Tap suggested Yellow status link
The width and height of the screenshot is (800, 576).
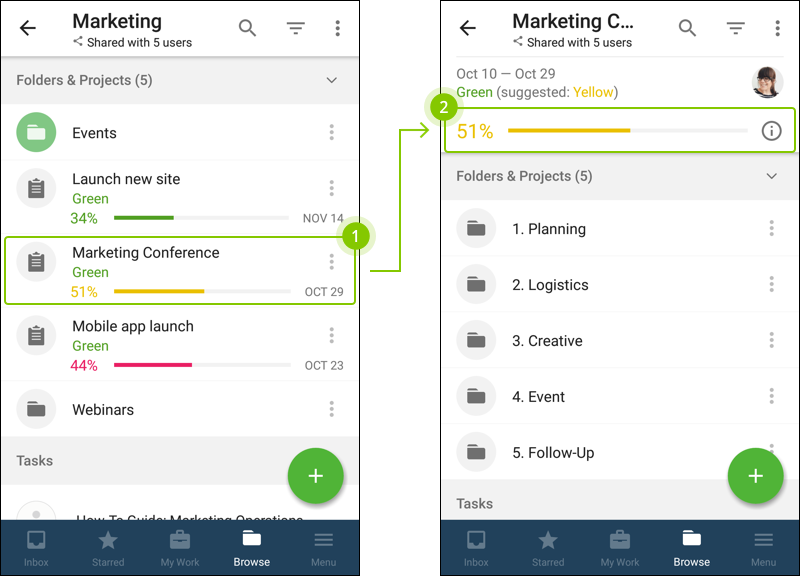(593, 92)
